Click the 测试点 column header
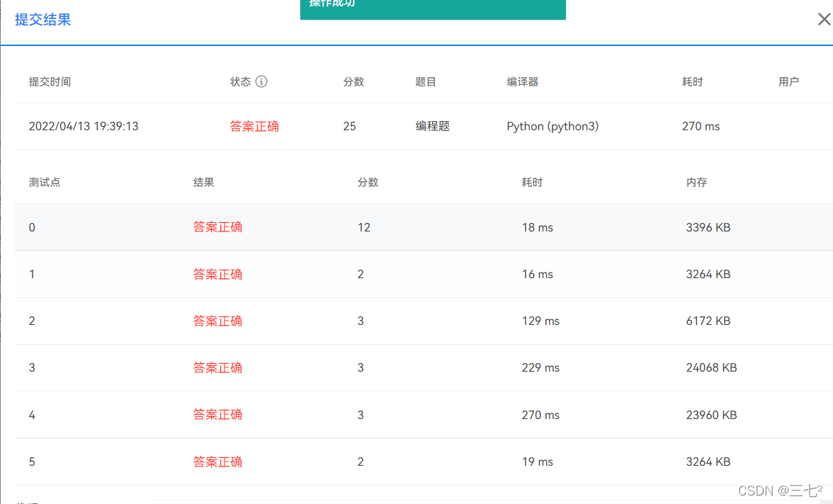Image resolution: width=833 pixels, height=504 pixels. pos(44,182)
